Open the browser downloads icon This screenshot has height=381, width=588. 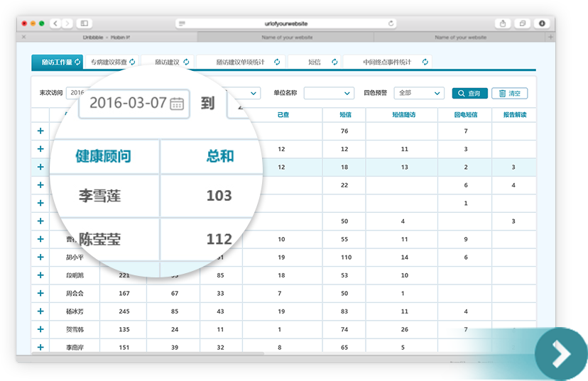542,23
